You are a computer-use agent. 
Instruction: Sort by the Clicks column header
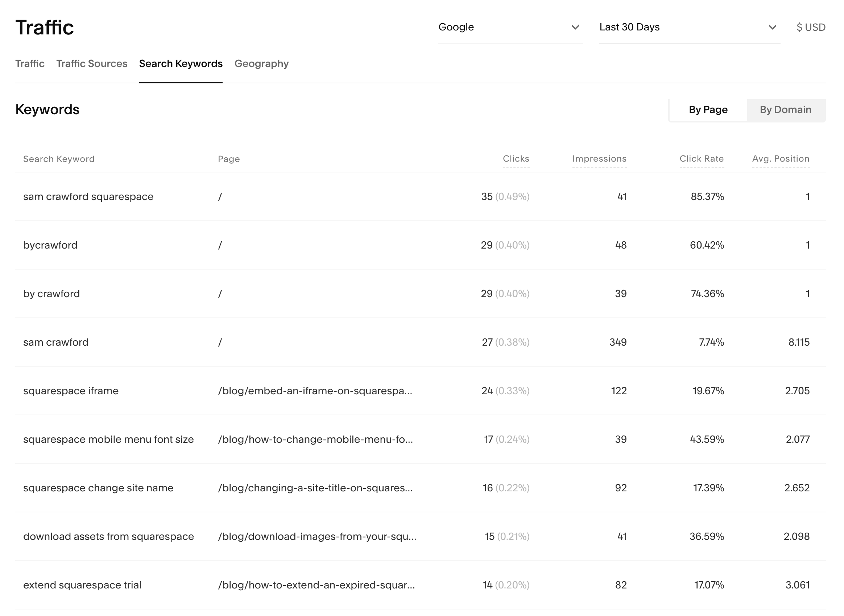[516, 159]
